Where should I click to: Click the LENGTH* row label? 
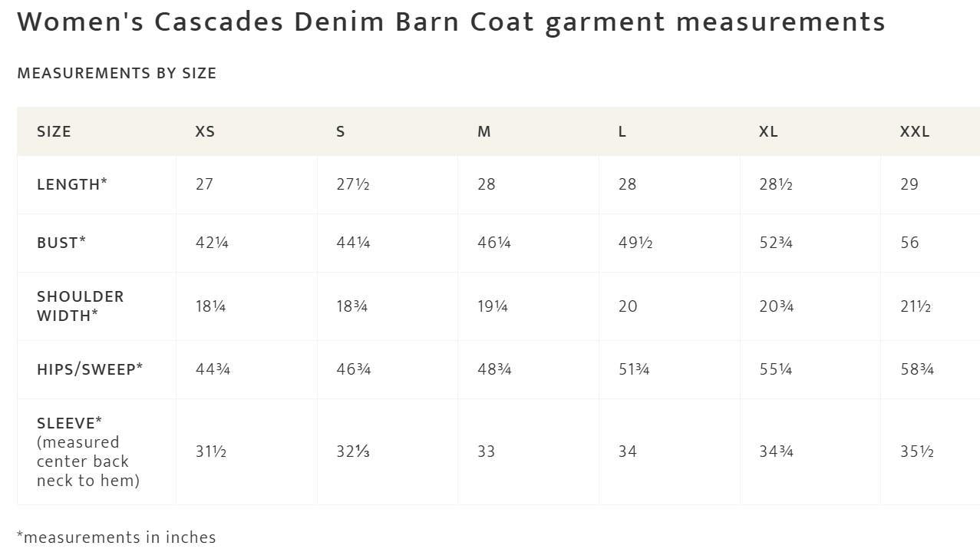(72, 184)
